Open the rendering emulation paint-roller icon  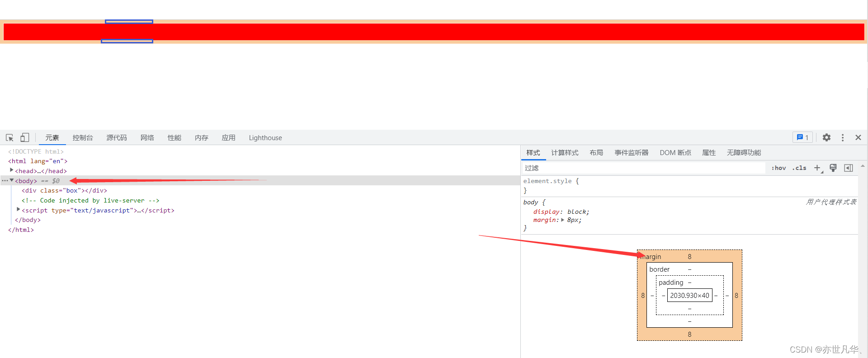click(833, 168)
